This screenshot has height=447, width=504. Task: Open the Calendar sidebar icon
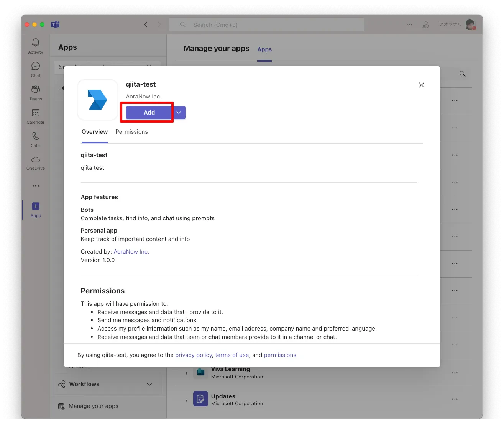[36, 116]
